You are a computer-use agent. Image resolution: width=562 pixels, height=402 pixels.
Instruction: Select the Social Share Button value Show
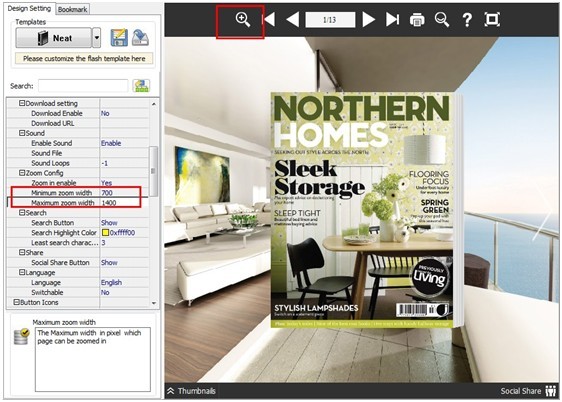pyautogui.click(x=109, y=262)
